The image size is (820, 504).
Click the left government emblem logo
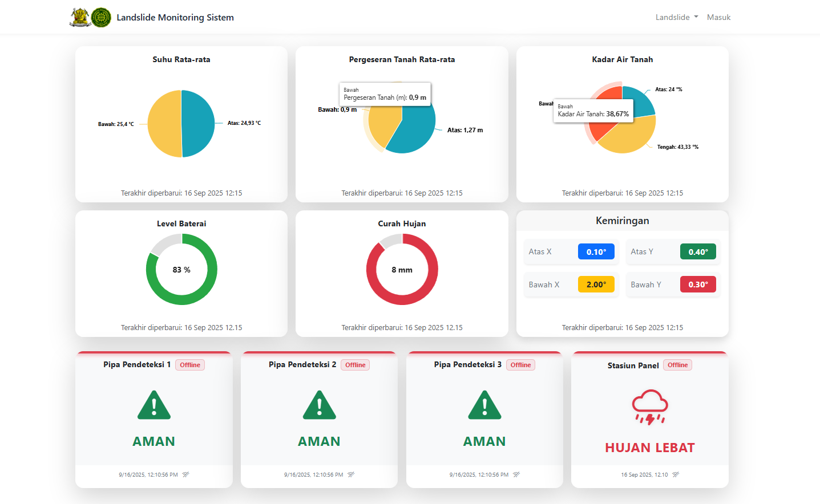pyautogui.click(x=80, y=17)
